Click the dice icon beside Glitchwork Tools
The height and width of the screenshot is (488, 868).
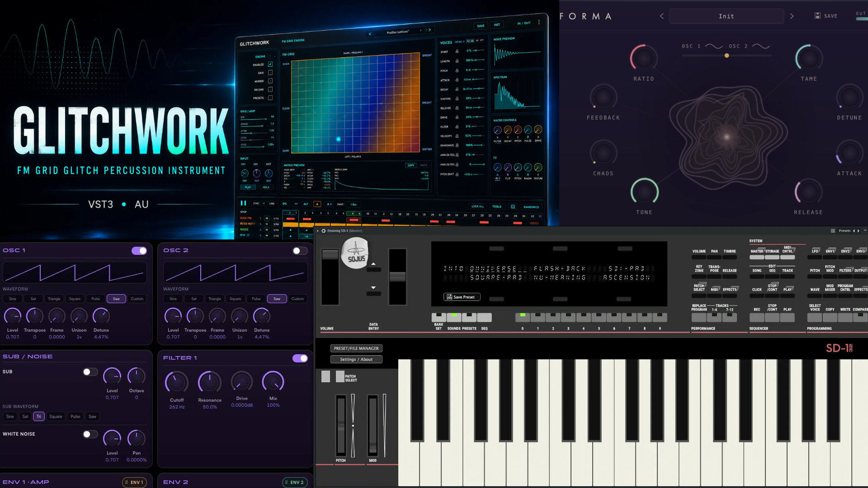[x=513, y=206]
